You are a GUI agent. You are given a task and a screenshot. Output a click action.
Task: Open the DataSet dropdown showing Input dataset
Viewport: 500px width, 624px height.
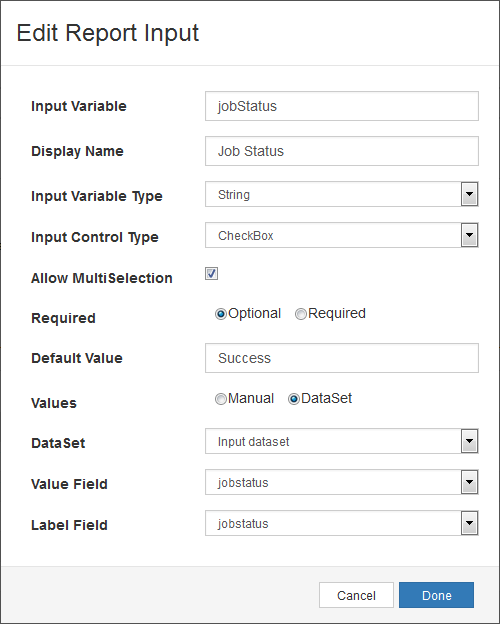342,441
